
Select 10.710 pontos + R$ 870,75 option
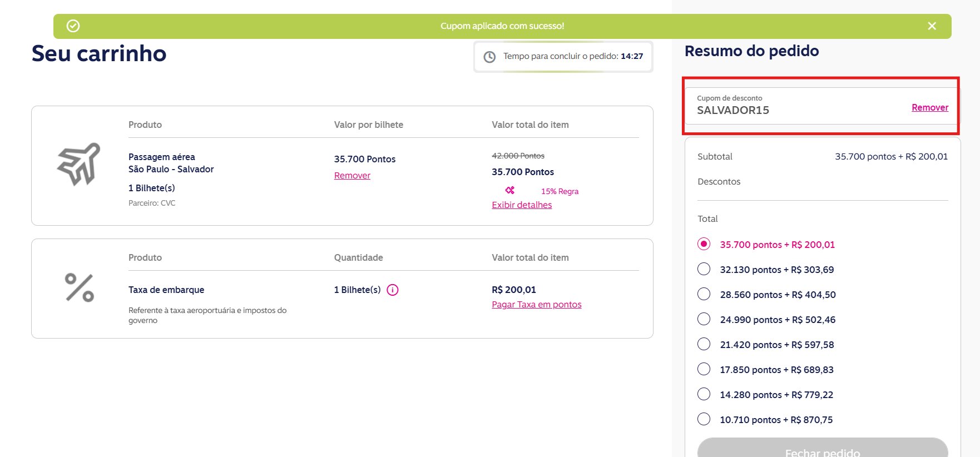pyautogui.click(x=704, y=419)
